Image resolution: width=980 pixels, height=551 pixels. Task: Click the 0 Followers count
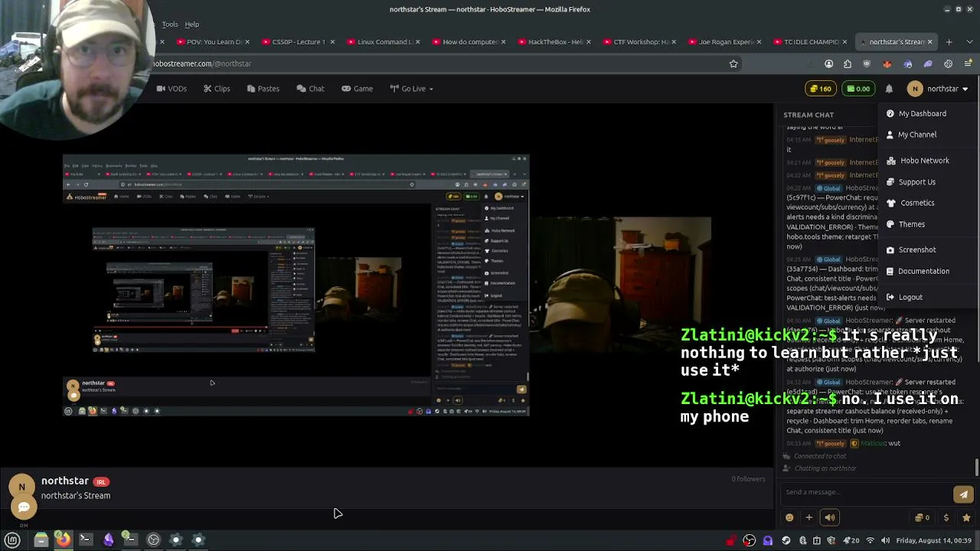tap(748, 479)
